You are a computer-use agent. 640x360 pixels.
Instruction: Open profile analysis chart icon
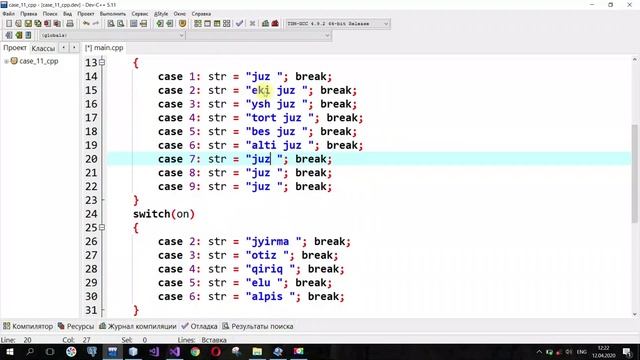click(x=265, y=24)
